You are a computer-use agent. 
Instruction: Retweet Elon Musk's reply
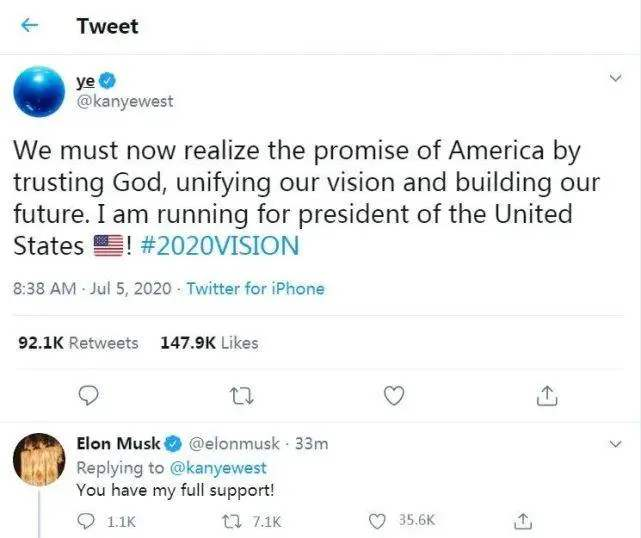point(231,520)
